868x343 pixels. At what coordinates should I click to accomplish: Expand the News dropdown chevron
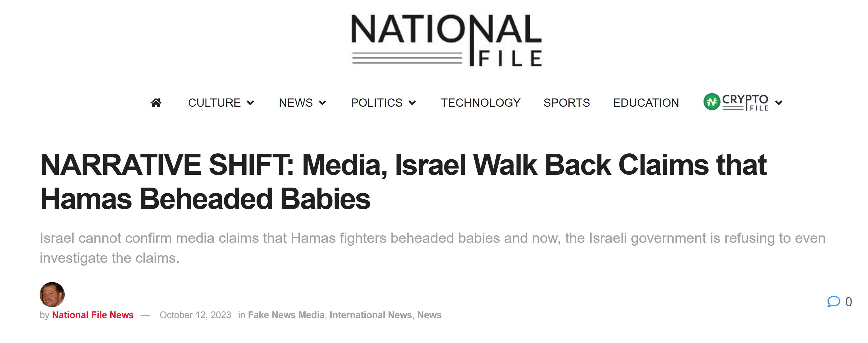tap(322, 103)
